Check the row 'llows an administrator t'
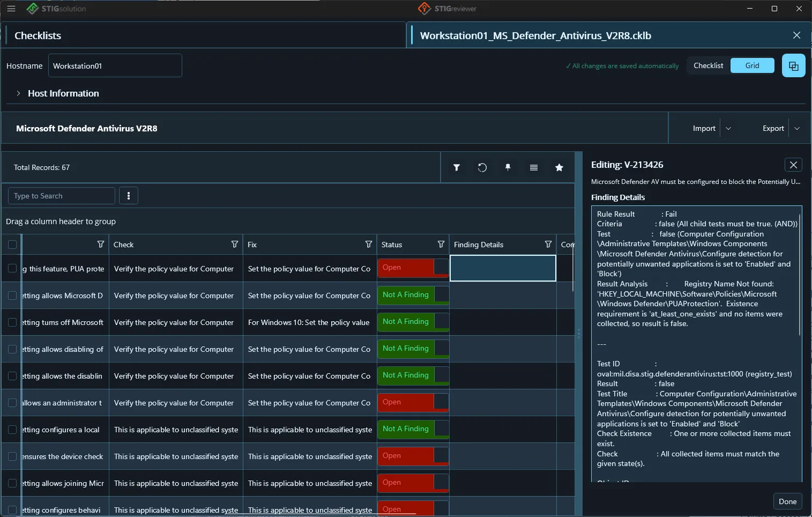 (12, 403)
